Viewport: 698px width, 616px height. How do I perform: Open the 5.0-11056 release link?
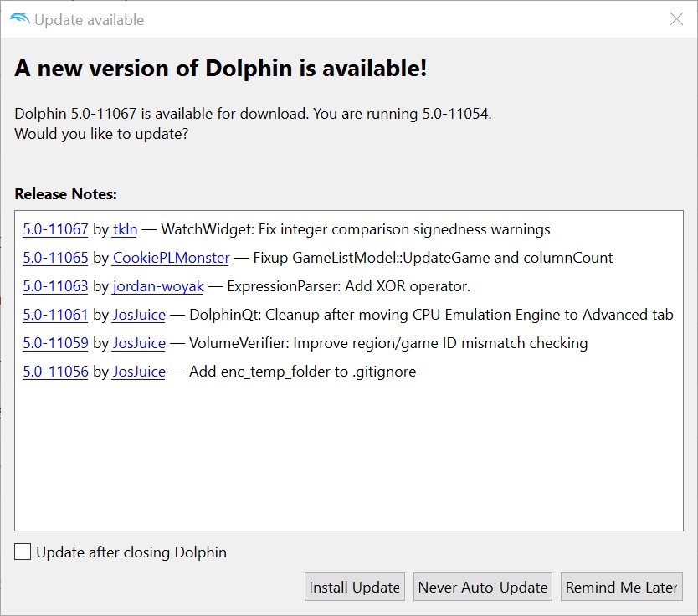[55, 372]
